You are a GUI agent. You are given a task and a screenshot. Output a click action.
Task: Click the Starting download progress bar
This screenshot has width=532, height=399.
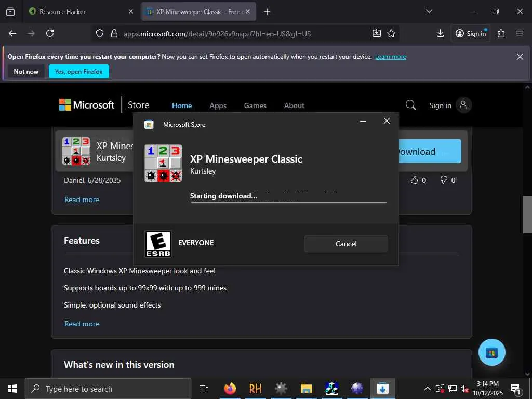pyautogui.click(x=288, y=203)
